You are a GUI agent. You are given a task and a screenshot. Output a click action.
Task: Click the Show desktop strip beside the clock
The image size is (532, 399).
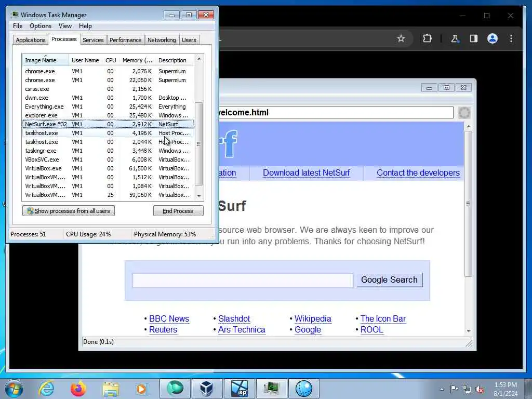[528, 389]
